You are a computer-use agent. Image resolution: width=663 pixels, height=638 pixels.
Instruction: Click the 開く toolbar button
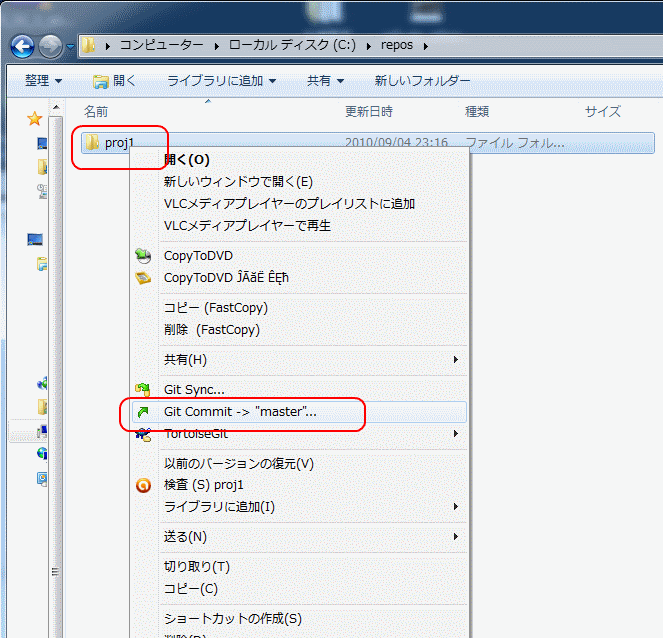pos(114,80)
